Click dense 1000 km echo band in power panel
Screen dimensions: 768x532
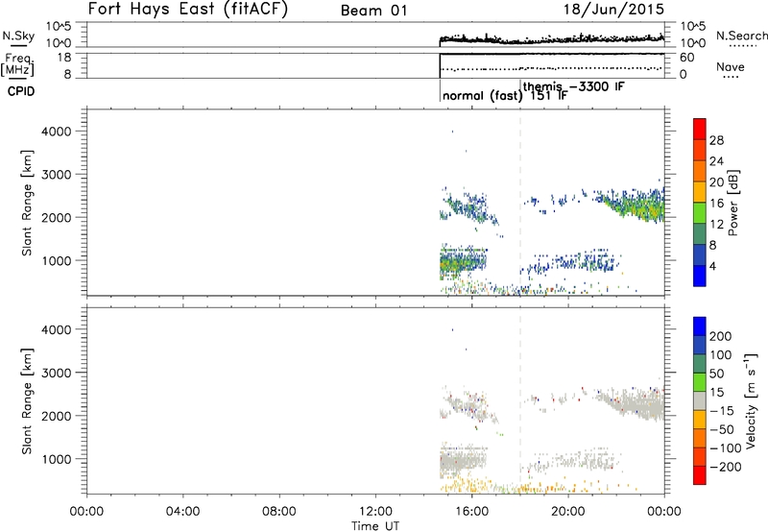pos(463,260)
